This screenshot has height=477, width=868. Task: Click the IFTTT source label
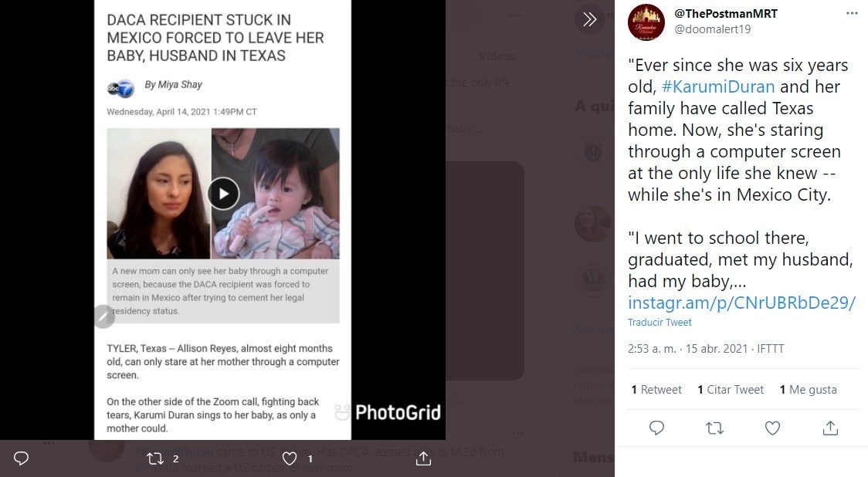(x=771, y=349)
